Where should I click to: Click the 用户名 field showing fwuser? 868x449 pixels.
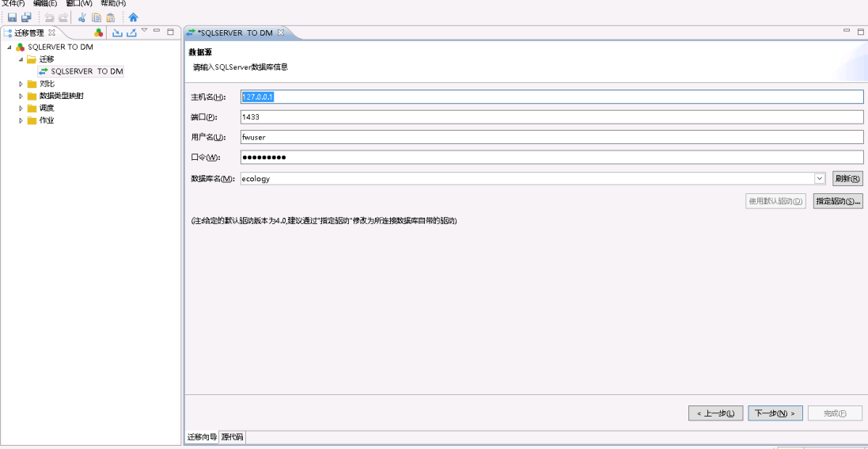[x=552, y=137]
